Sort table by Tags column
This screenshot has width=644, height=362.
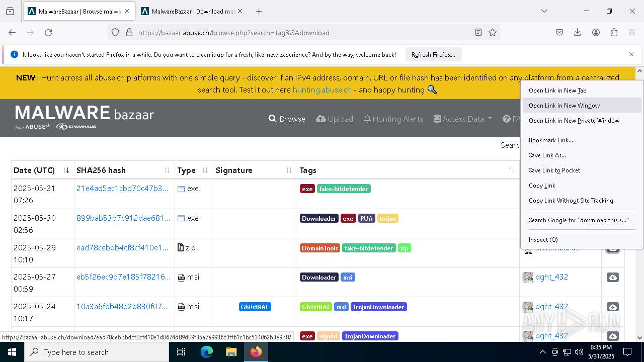(x=408, y=170)
